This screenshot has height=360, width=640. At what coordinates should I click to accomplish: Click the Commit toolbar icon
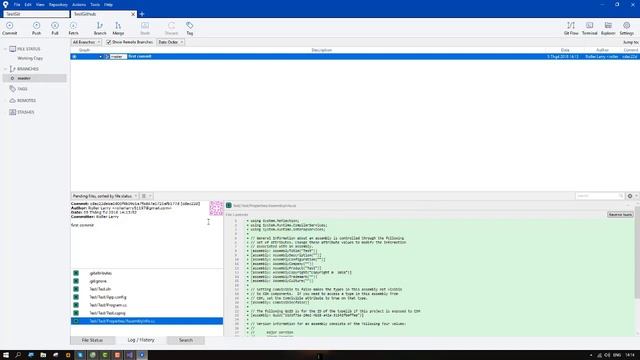coord(9,28)
